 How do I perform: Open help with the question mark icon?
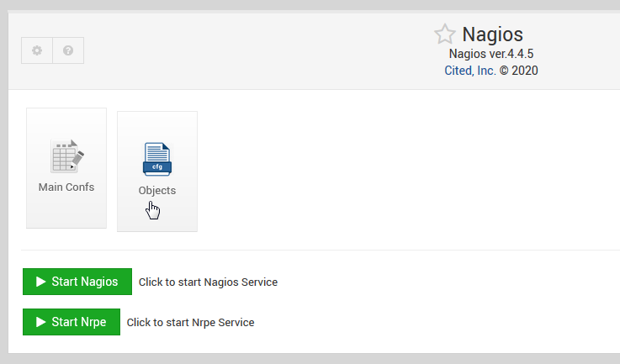point(68,50)
